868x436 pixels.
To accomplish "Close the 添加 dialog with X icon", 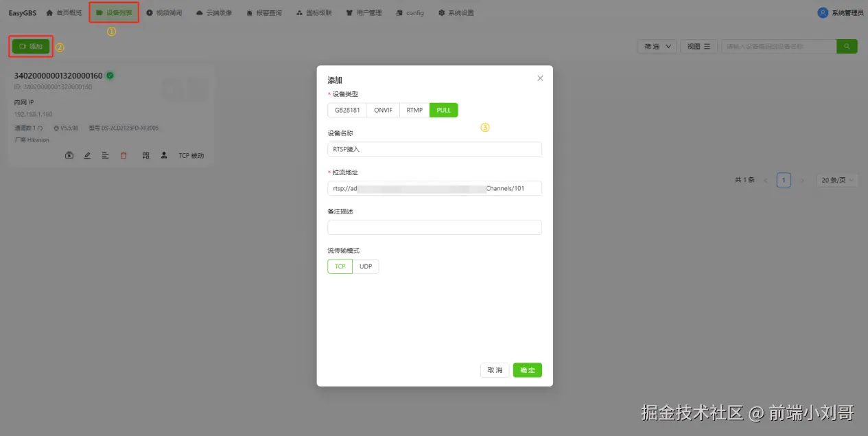I will tap(540, 78).
